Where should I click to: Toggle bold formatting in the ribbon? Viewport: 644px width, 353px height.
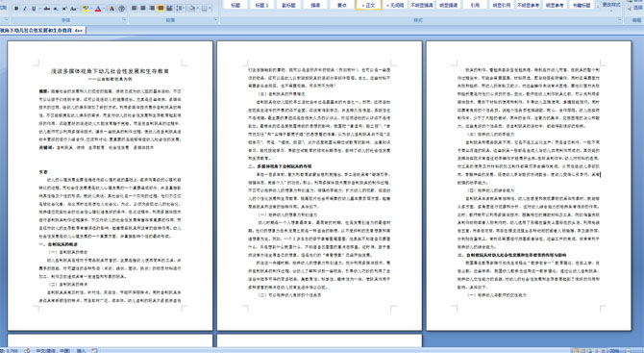[x=16, y=9]
